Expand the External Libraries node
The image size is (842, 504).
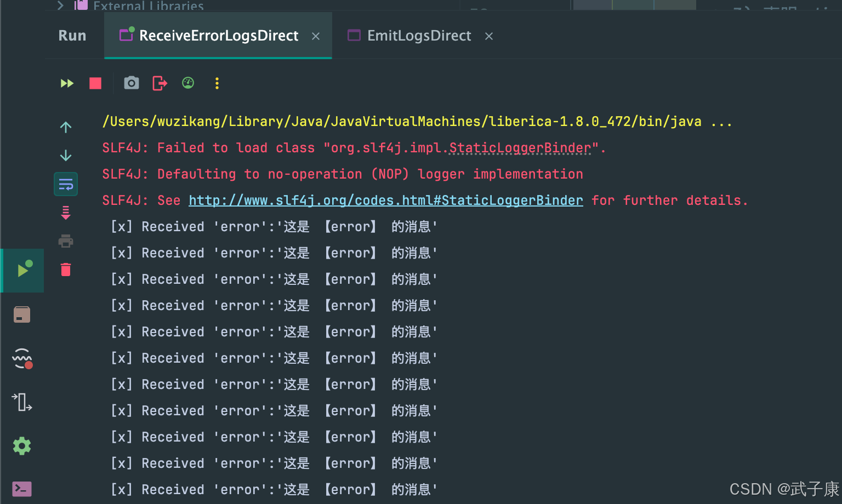pyautogui.click(x=60, y=5)
